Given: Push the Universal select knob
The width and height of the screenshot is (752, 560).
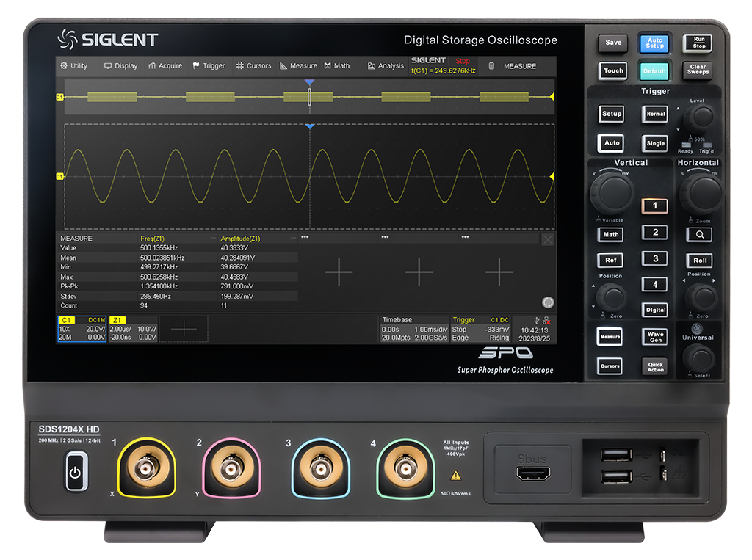Looking at the screenshot, I should coord(699,357).
